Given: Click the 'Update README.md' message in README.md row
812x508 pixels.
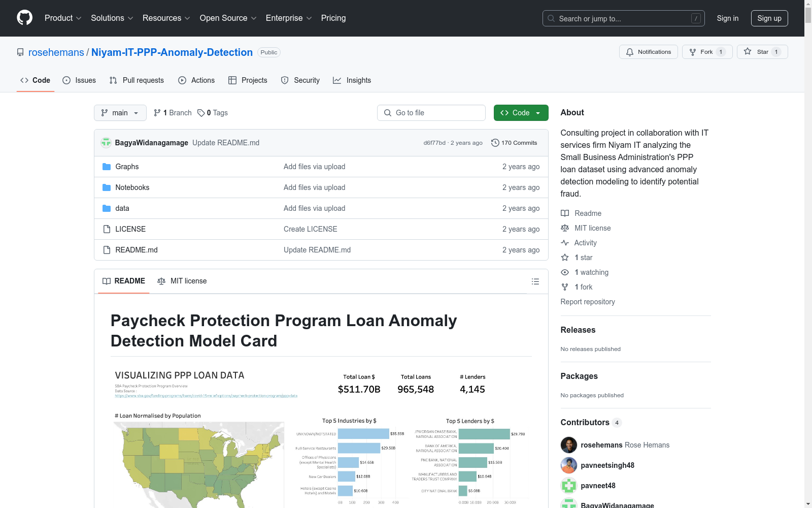Looking at the screenshot, I should [317, 250].
